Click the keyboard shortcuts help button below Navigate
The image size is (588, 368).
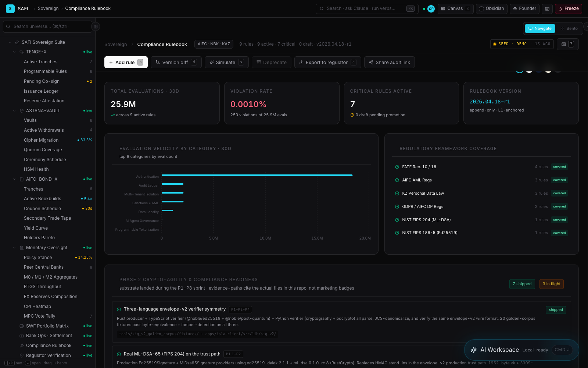coord(568,44)
